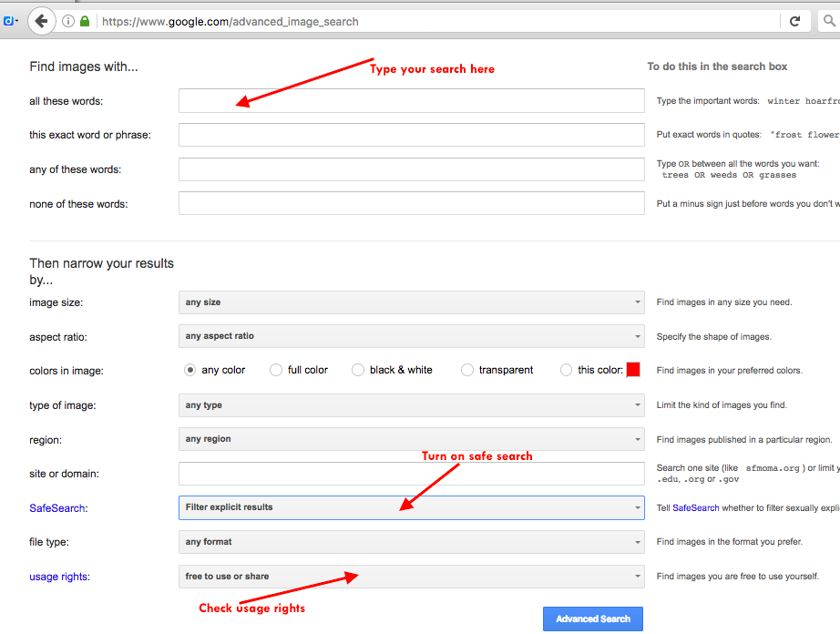Choose 'black & white' color option
The height and width of the screenshot is (634, 840).
coord(358,370)
